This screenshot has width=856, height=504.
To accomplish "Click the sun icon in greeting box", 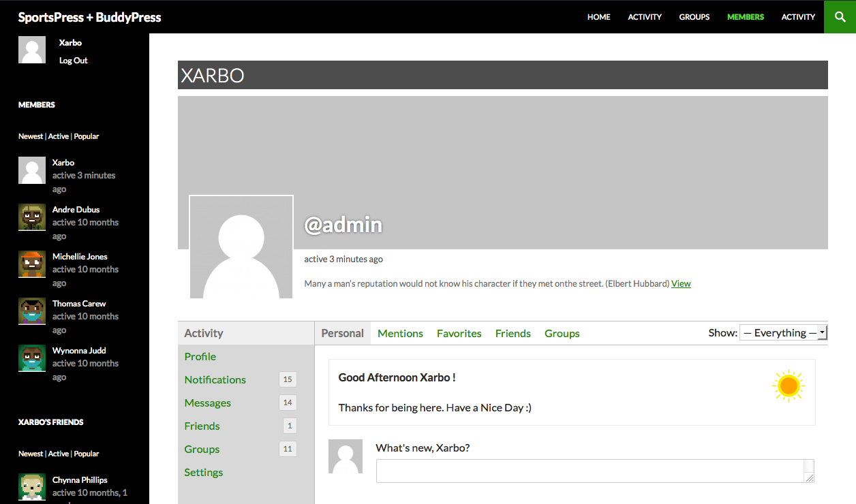I will point(789,386).
